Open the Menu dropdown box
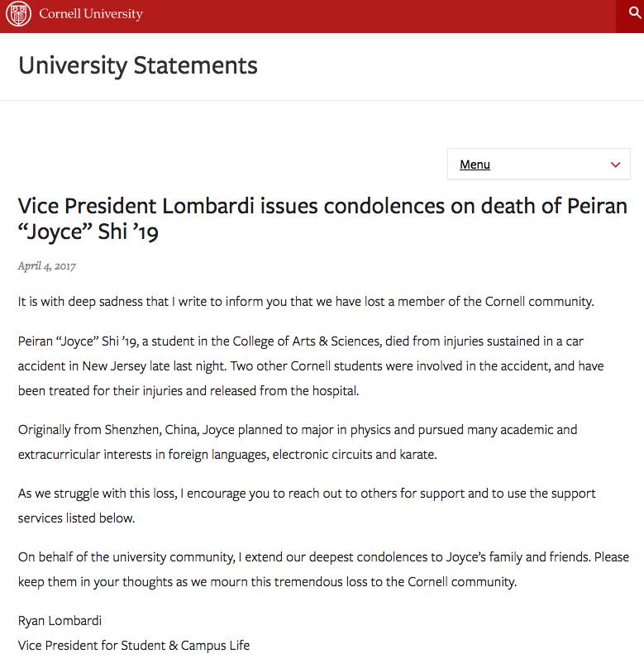The height and width of the screenshot is (659, 644). 538,164
